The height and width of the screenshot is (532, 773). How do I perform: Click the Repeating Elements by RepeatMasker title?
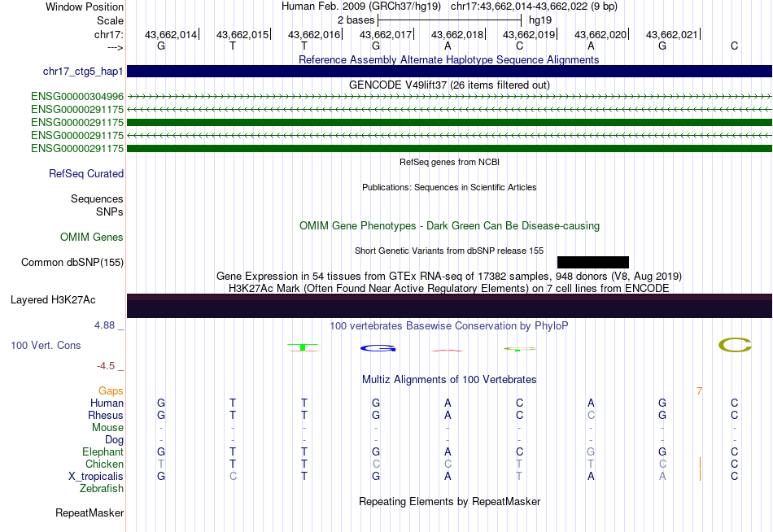(x=449, y=501)
